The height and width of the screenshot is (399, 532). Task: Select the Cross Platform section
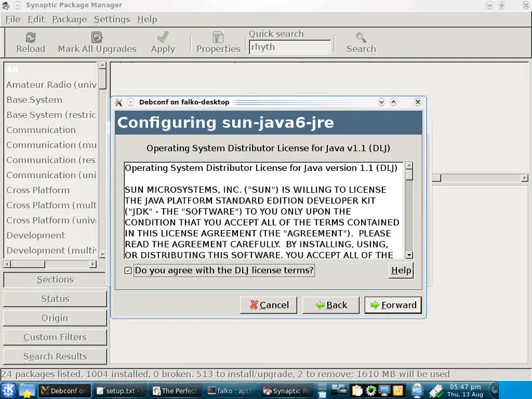(51, 190)
